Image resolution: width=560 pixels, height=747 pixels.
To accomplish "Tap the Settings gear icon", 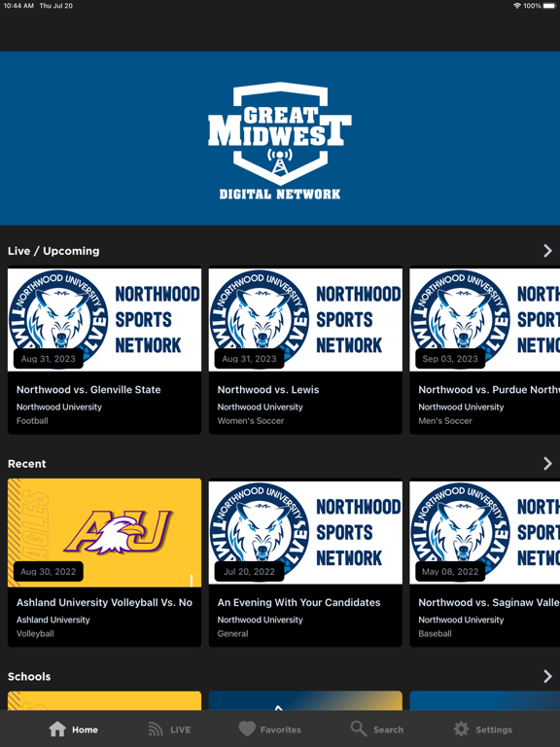I will (461, 729).
